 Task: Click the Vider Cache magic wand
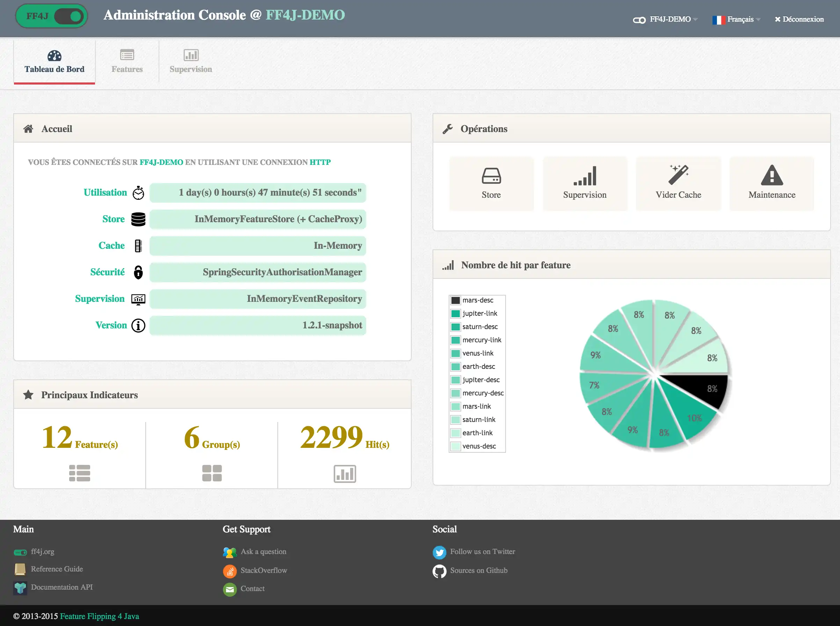[x=678, y=175]
